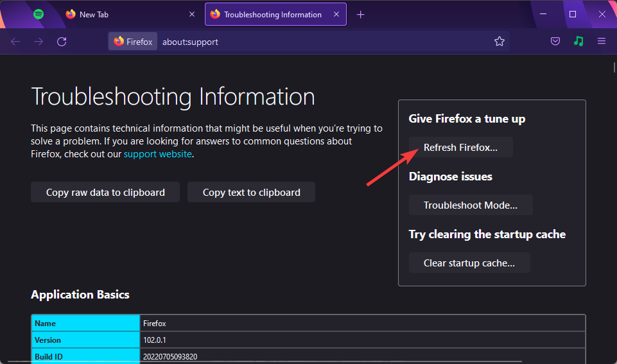Select the Version value 102.0.1
The width and height of the screenshot is (617, 364).
(155, 340)
